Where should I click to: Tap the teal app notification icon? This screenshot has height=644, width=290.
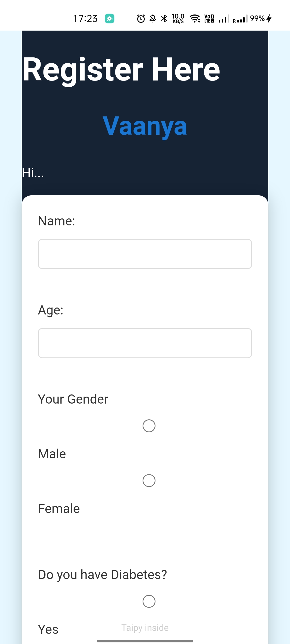pyautogui.click(x=110, y=19)
